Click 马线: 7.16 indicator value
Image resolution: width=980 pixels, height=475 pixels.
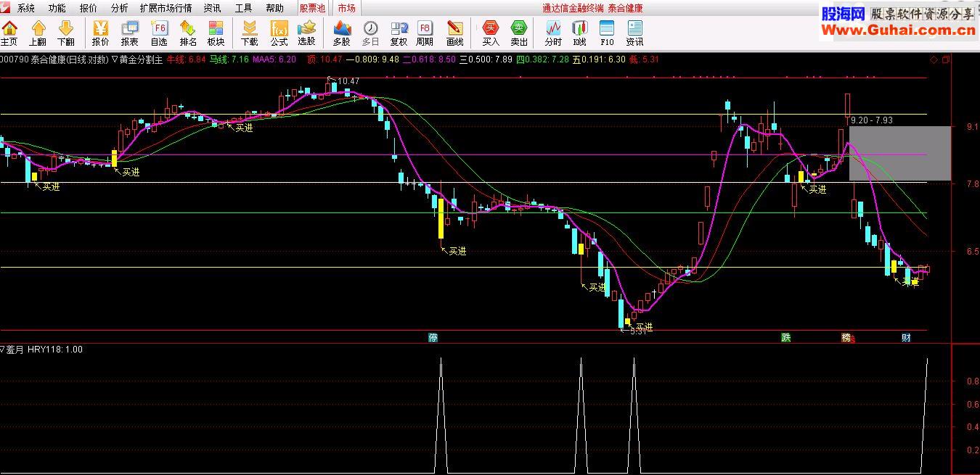pos(229,59)
